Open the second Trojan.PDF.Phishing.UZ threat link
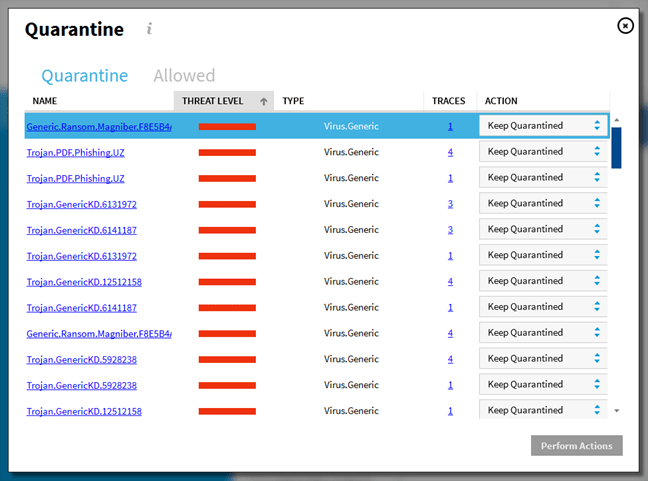This screenshot has width=648, height=481. click(x=75, y=178)
